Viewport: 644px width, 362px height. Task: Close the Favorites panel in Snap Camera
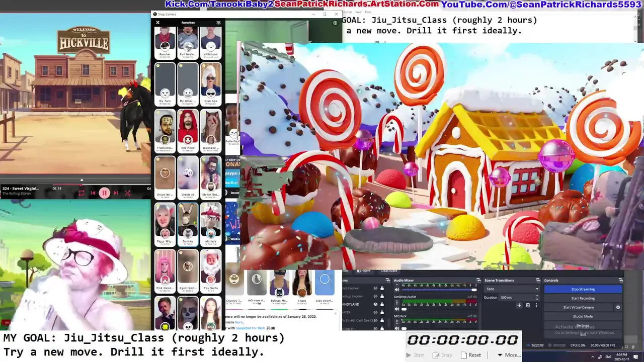pos(157,23)
